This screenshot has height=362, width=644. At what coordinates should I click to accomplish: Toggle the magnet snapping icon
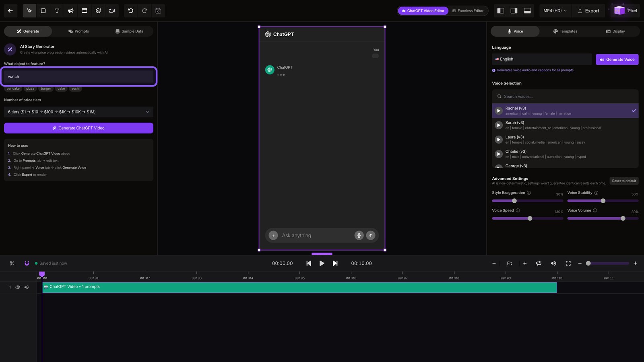27,263
